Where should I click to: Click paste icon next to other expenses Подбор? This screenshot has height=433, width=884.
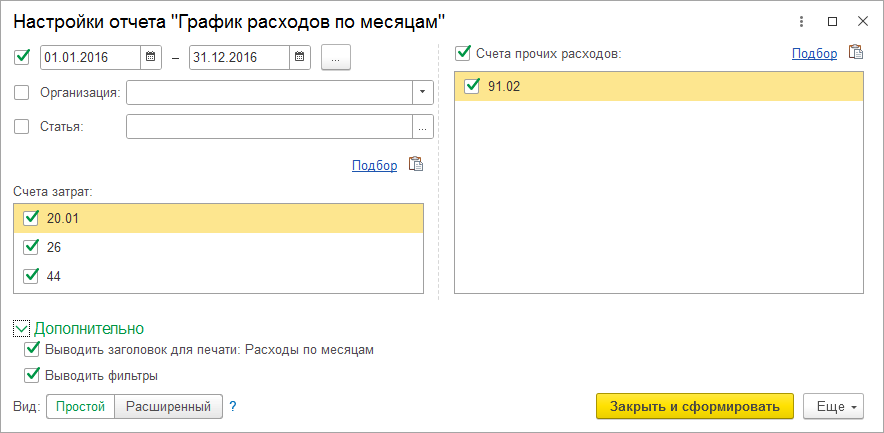click(x=855, y=53)
